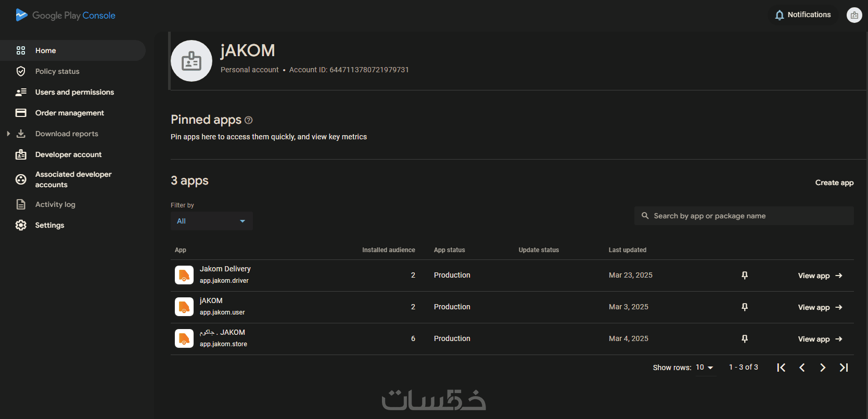This screenshot has width=868, height=419.
Task: Click the search magnifier icon
Action: point(645,216)
